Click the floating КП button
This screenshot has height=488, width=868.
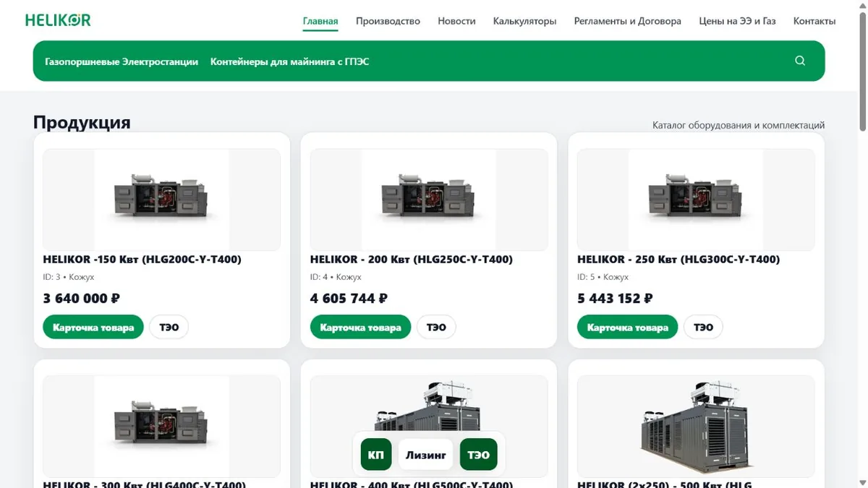click(376, 455)
